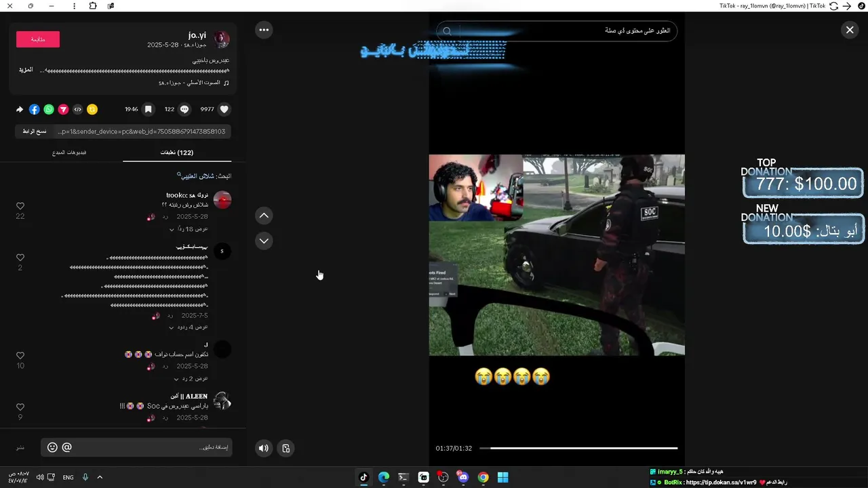Open app menu three dots in title bar
This screenshot has width=868, height=488.
coord(74,5)
